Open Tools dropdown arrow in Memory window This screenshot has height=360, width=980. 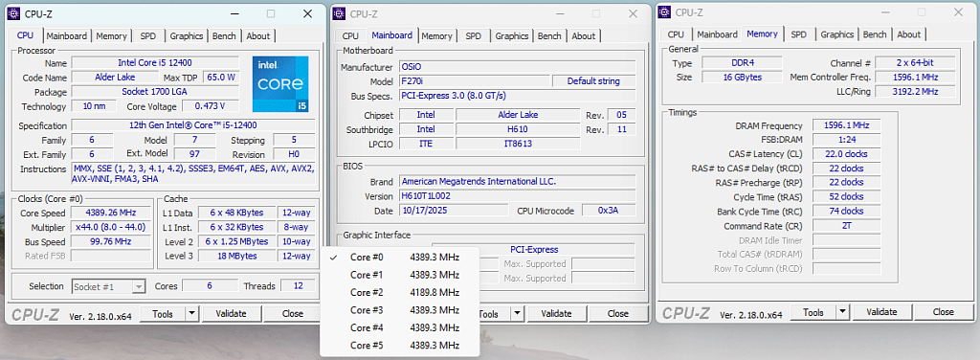[x=843, y=312]
